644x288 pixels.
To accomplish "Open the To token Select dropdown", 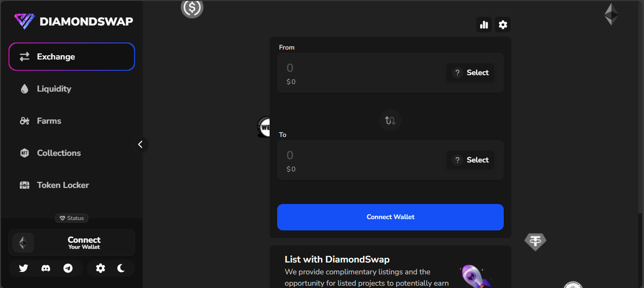I will click(470, 160).
